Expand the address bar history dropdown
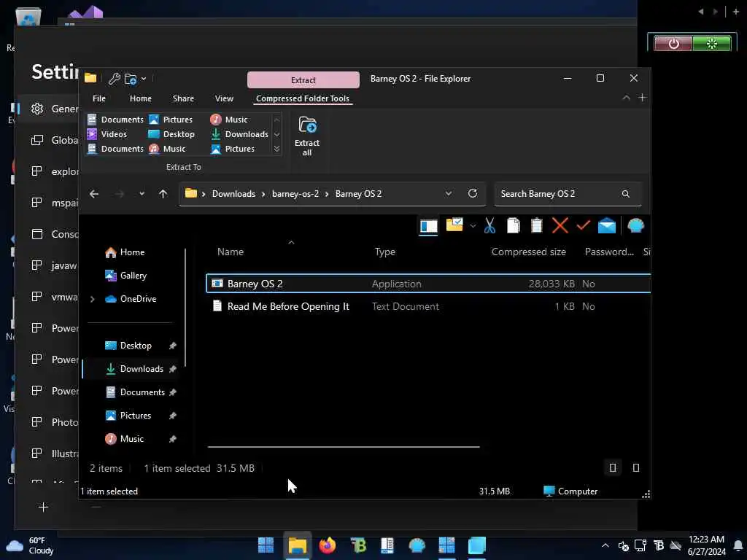747x560 pixels. click(x=449, y=193)
